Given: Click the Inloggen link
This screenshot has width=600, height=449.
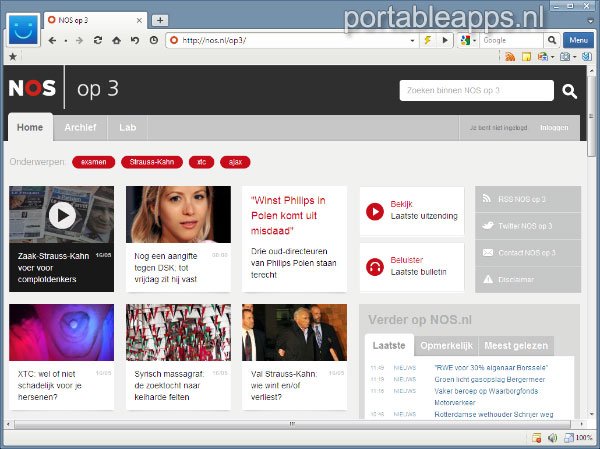Looking at the screenshot, I should [554, 128].
